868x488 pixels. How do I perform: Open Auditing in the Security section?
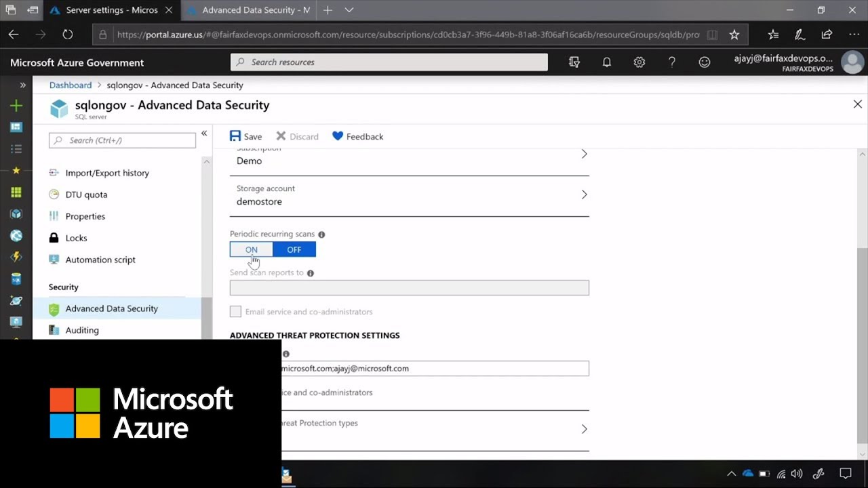[81, 330]
